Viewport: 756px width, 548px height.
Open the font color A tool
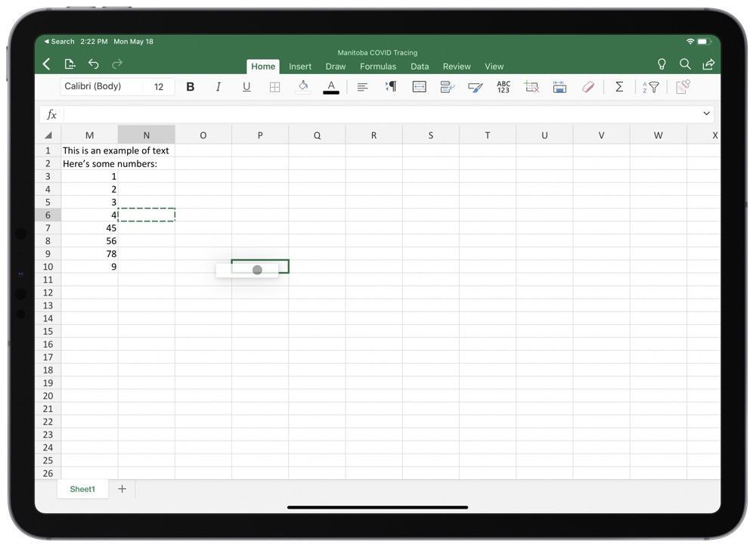[x=331, y=87]
